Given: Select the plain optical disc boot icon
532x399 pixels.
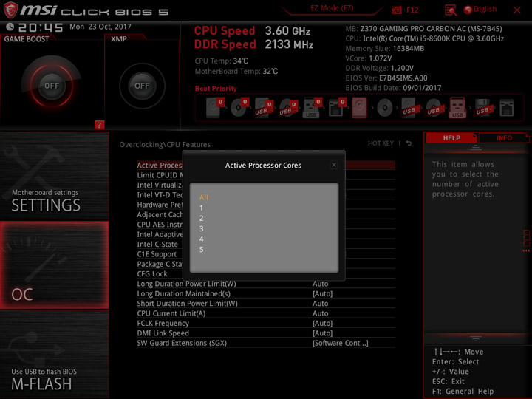Looking at the screenshot, I should tap(384, 108).
